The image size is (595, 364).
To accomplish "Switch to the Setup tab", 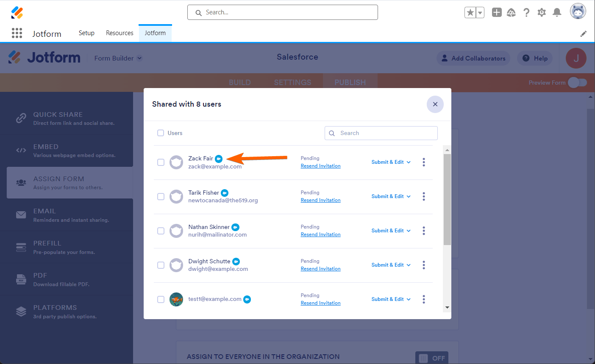I will coord(86,33).
